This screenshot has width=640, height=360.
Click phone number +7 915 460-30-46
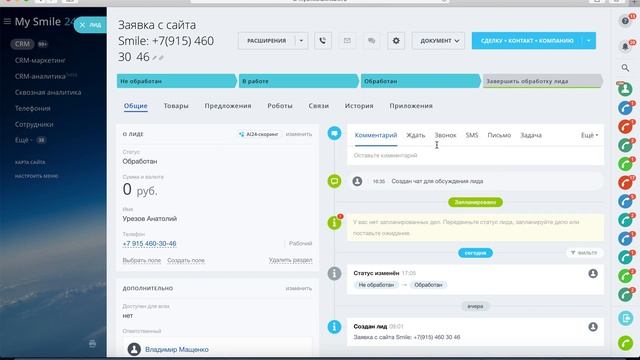pyautogui.click(x=149, y=244)
